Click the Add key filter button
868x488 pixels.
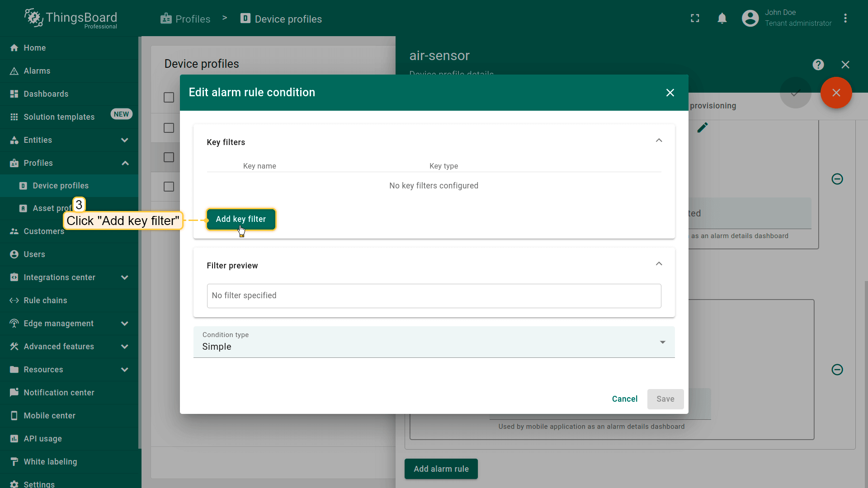pos(241,219)
